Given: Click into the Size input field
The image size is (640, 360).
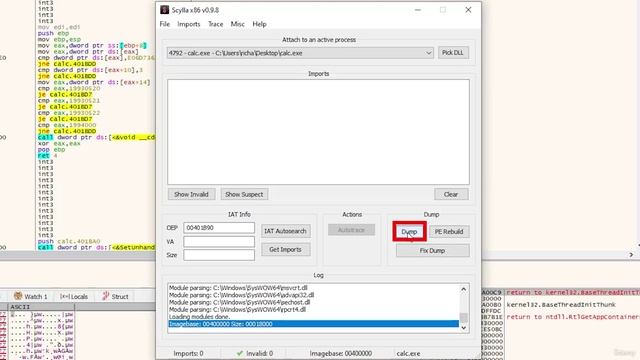Looking at the screenshot, I should [219, 255].
